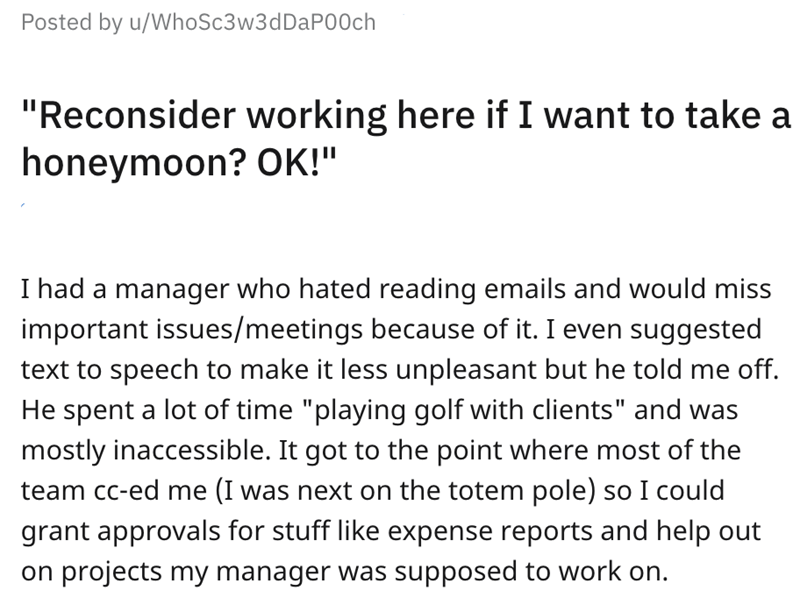Click the phrase "text to speech" in the paragraph
Image resolution: width=800 pixels, height=612 pixels.
(x=110, y=370)
